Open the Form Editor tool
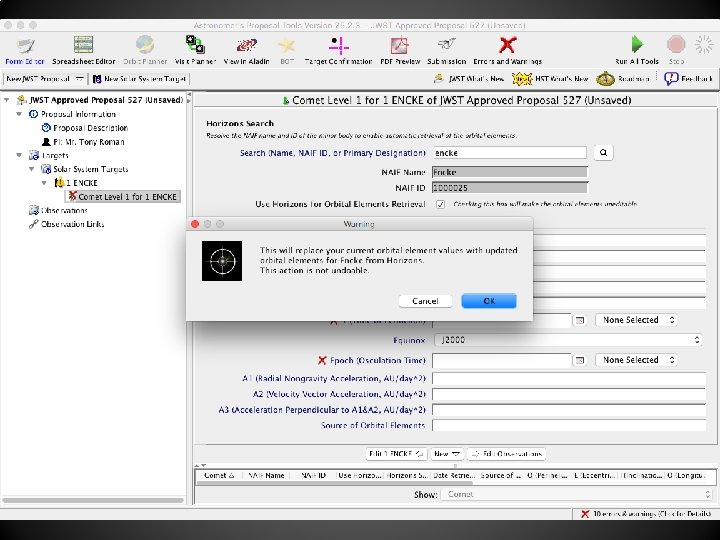The width and height of the screenshot is (720, 540). [x=25, y=51]
